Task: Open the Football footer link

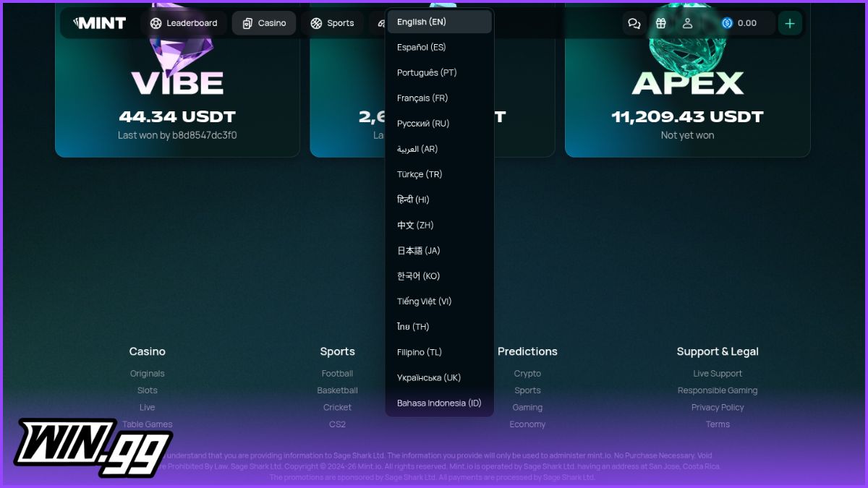Action: click(337, 374)
